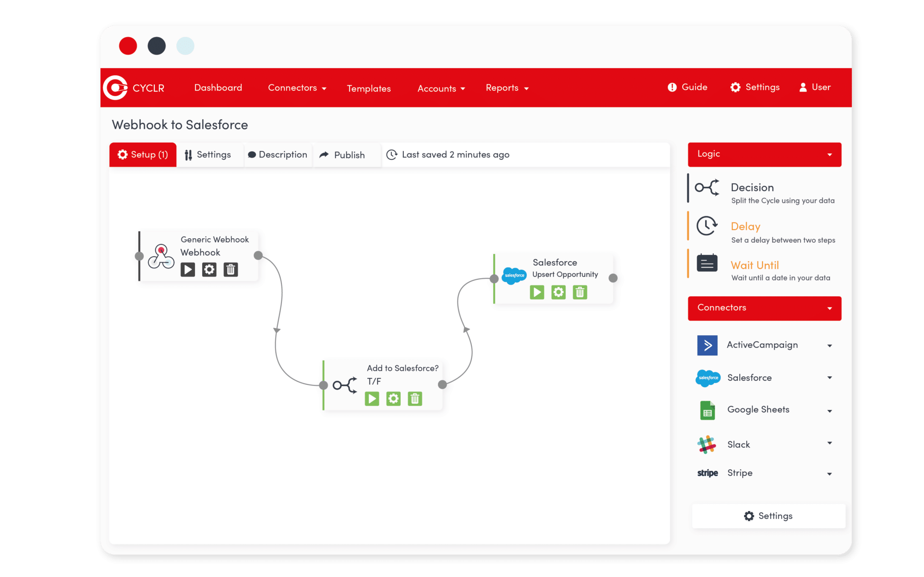Open Generic Webhook step gear settings
924x577 pixels.
[209, 270]
